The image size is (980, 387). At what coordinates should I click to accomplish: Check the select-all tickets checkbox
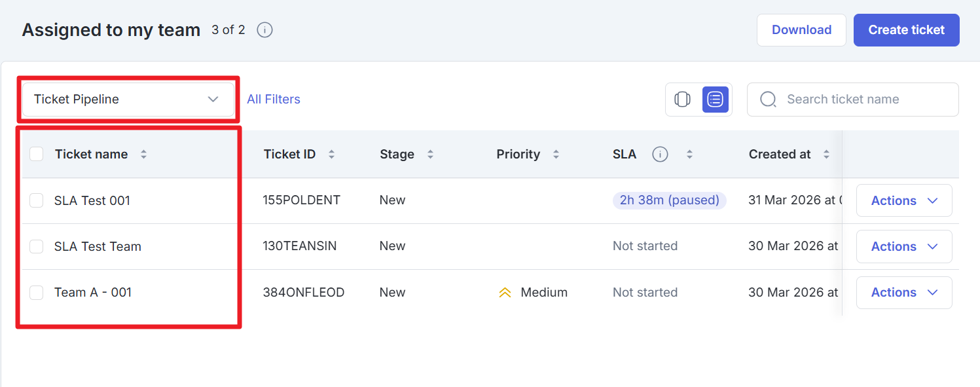pos(37,154)
